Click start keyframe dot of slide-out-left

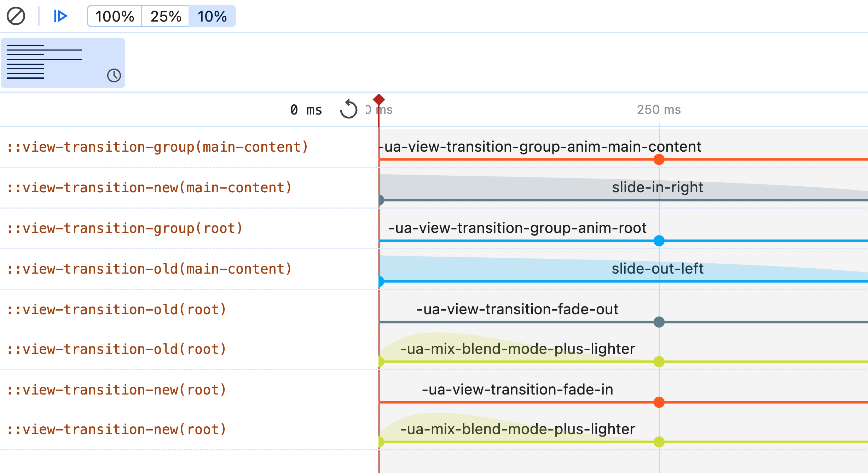point(381,281)
